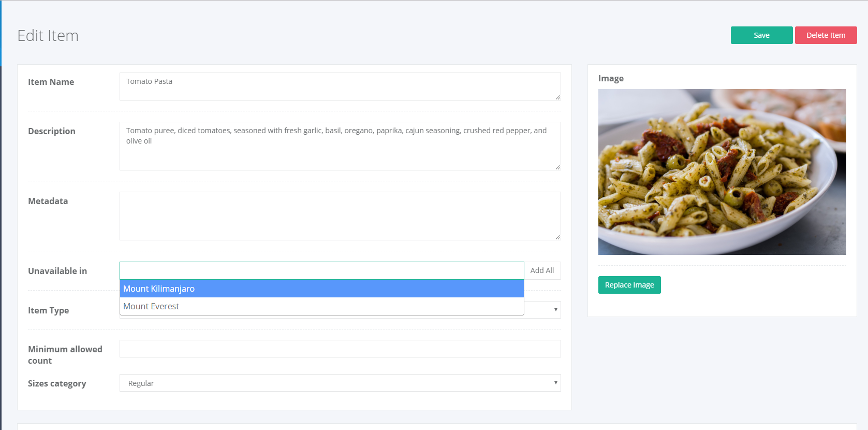Focus the Unavailable in search input
The width and height of the screenshot is (868, 430).
point(322,270)
